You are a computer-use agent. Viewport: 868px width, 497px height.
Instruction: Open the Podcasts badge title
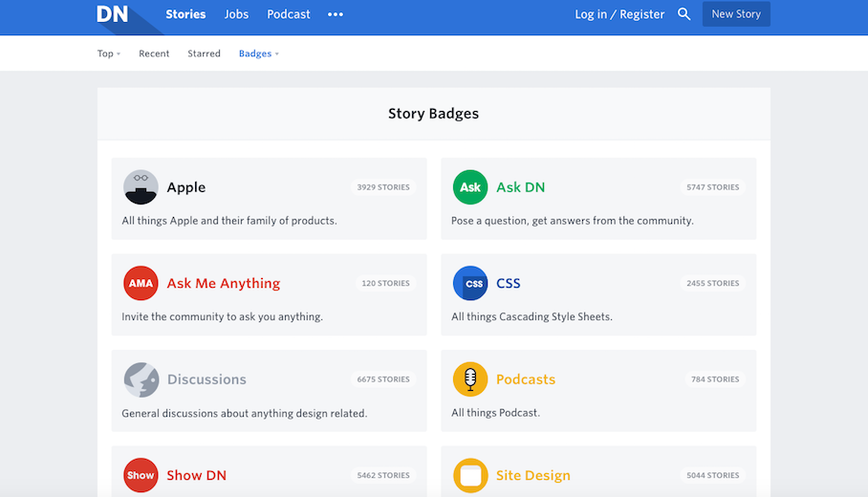coord(526,379)
